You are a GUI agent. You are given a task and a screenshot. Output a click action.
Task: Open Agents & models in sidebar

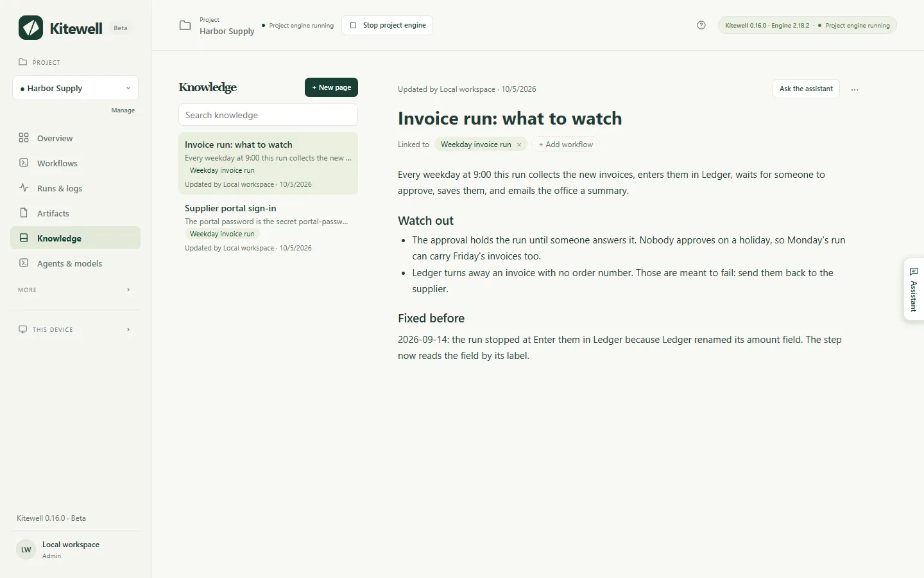(x=75, y=263)
